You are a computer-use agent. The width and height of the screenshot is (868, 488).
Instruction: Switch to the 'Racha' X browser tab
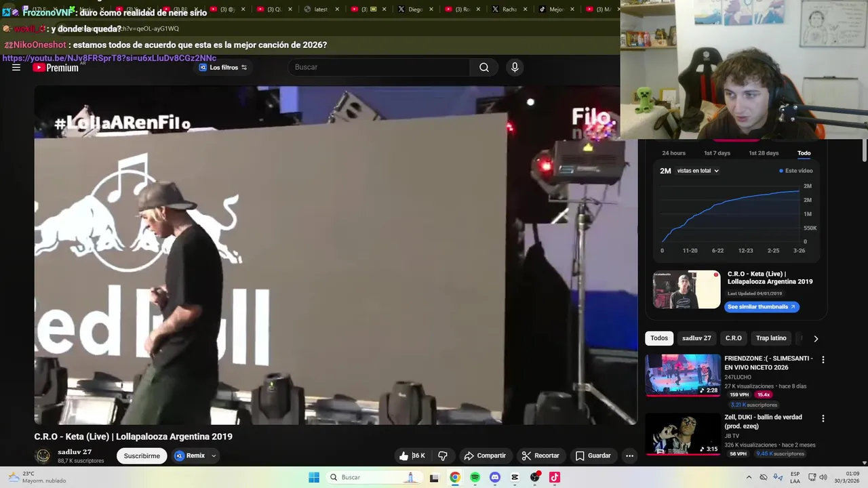509,9
